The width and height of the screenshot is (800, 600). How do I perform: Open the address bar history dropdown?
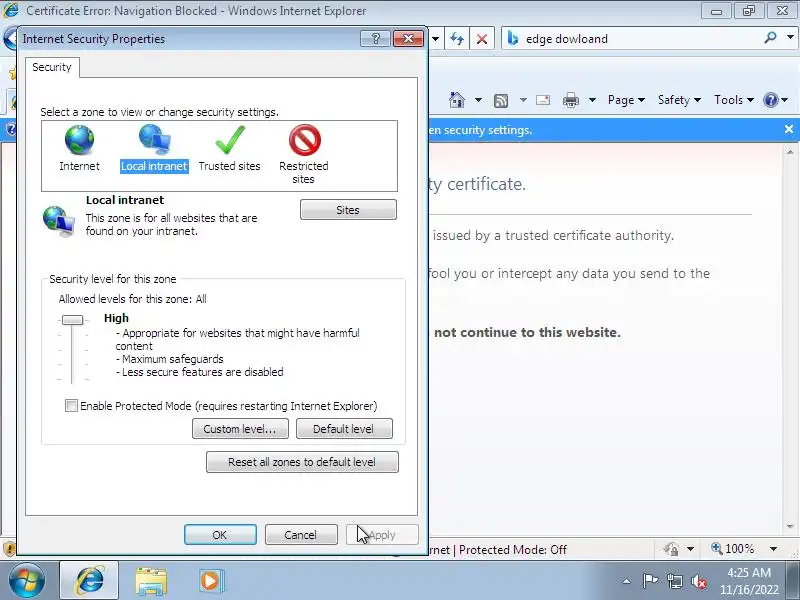click(x=435, y=39)
